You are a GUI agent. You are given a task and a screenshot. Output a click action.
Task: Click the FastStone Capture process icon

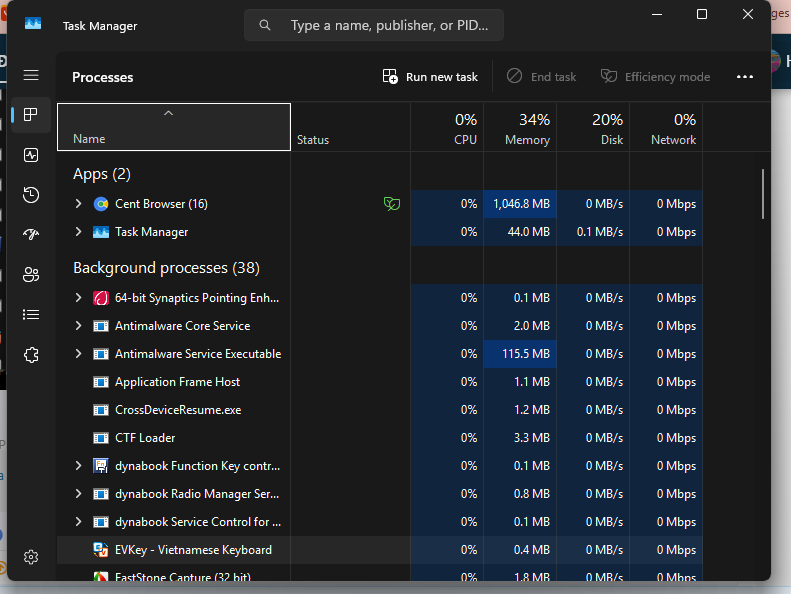click(101, 576)
